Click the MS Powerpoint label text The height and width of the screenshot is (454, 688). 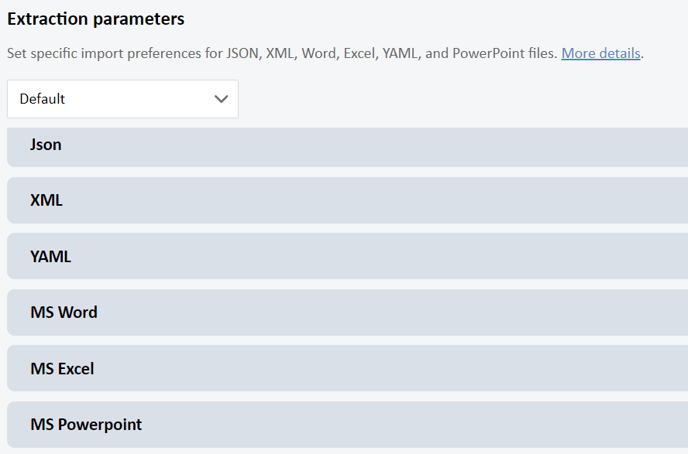click(x=86, y=425)
